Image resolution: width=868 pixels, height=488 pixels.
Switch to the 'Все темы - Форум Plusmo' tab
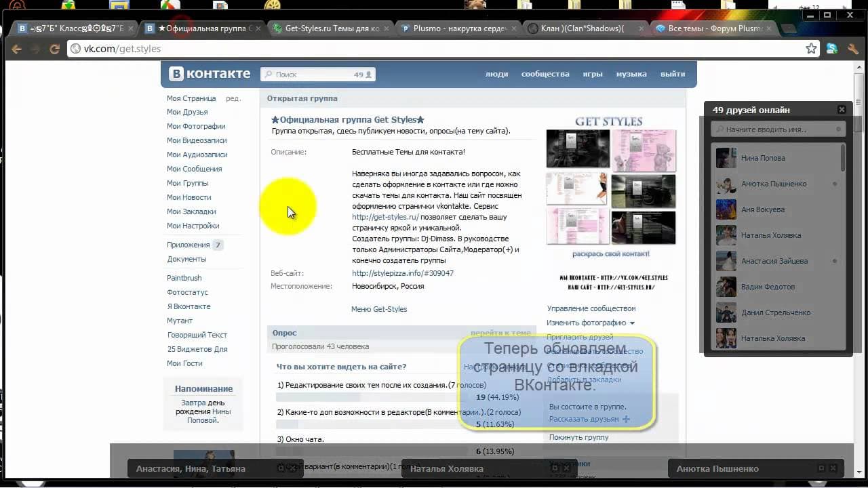pyautogui.click(x=712, y=28)
